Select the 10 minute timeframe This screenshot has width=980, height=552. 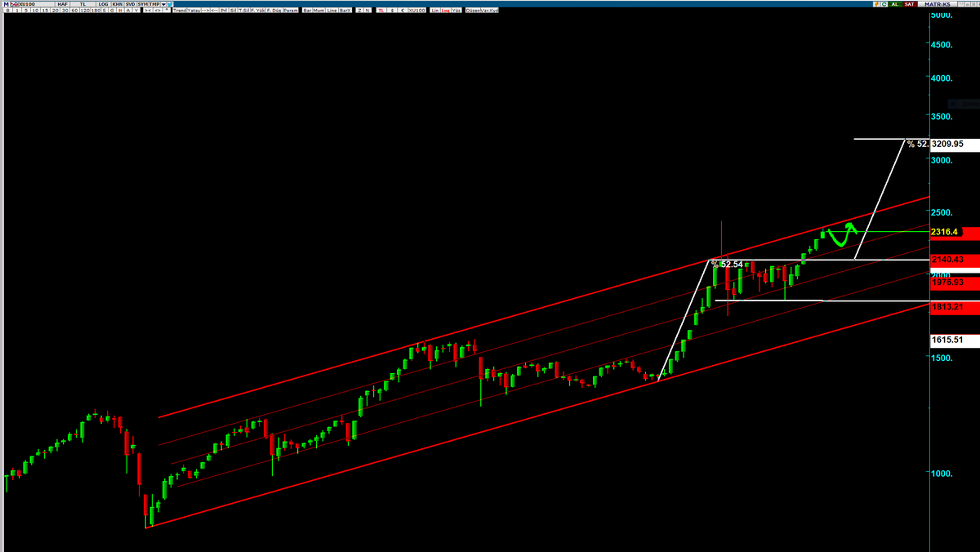(x=35, y=10)
